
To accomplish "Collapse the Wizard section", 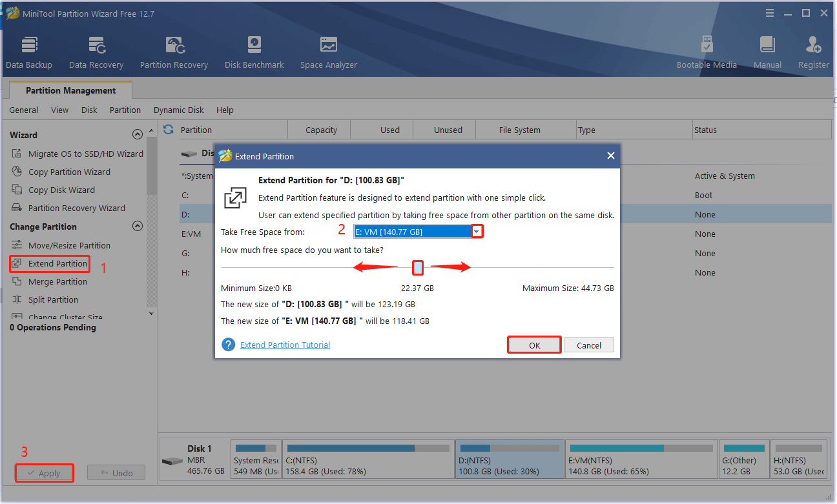I will pos(137,135).
